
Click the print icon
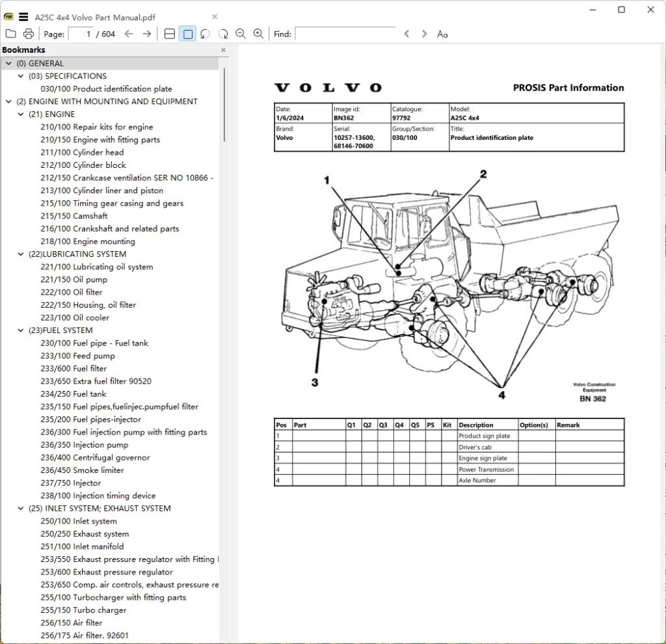tap(29, 34)
